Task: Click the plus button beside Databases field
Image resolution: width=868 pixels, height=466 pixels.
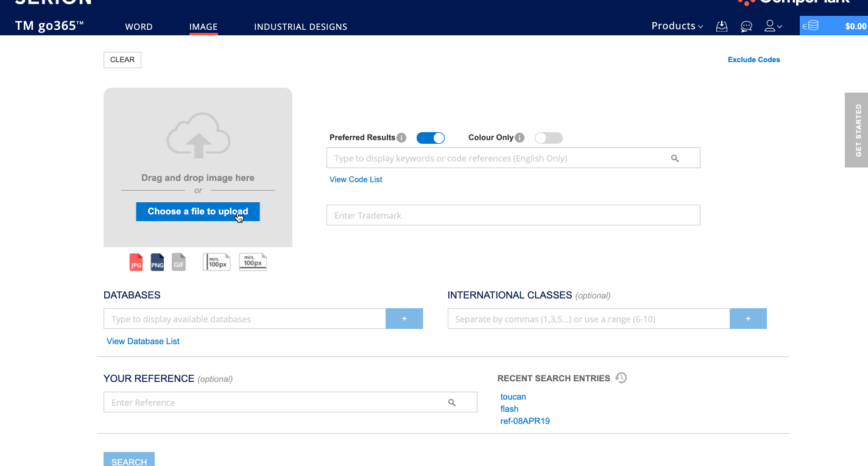Action: [x=404, y=319]
